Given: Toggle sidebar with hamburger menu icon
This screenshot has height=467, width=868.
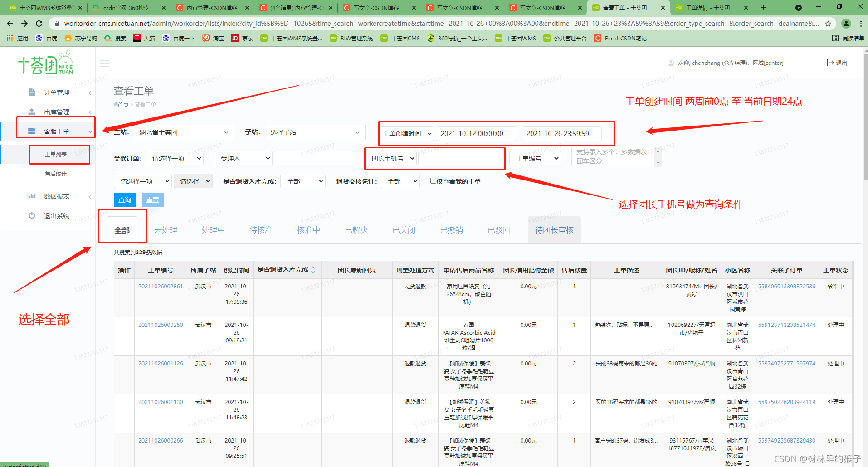Looking at the screenshot, I should pos(105,63).
